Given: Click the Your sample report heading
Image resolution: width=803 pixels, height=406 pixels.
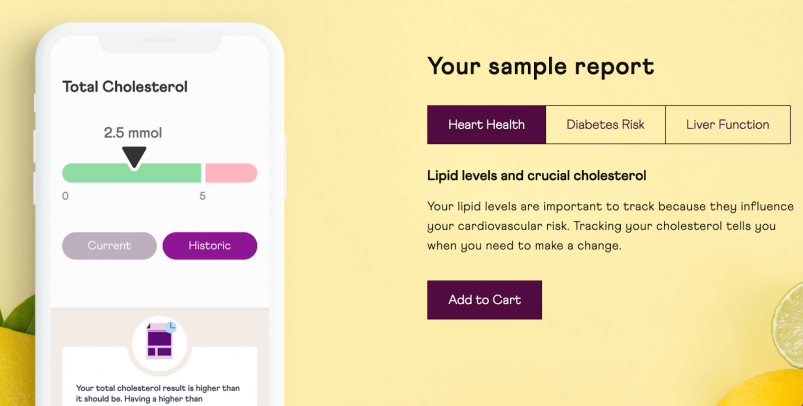Looking at the screenshot, I should pyautogui.click(x=541, y=67).
